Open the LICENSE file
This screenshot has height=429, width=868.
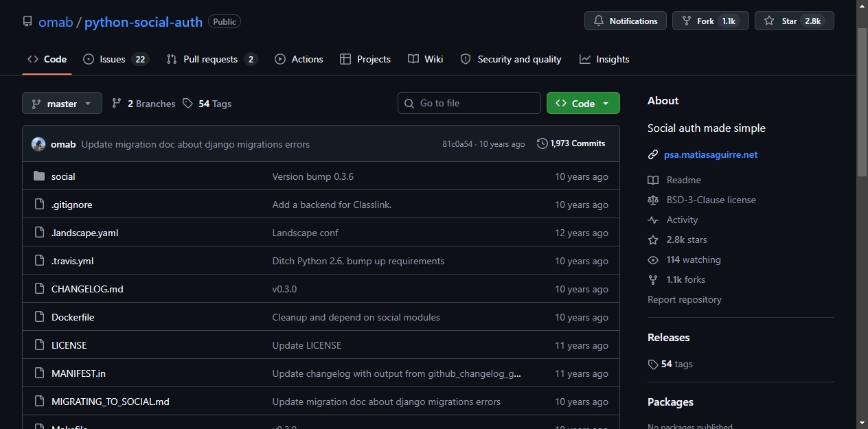69,345
